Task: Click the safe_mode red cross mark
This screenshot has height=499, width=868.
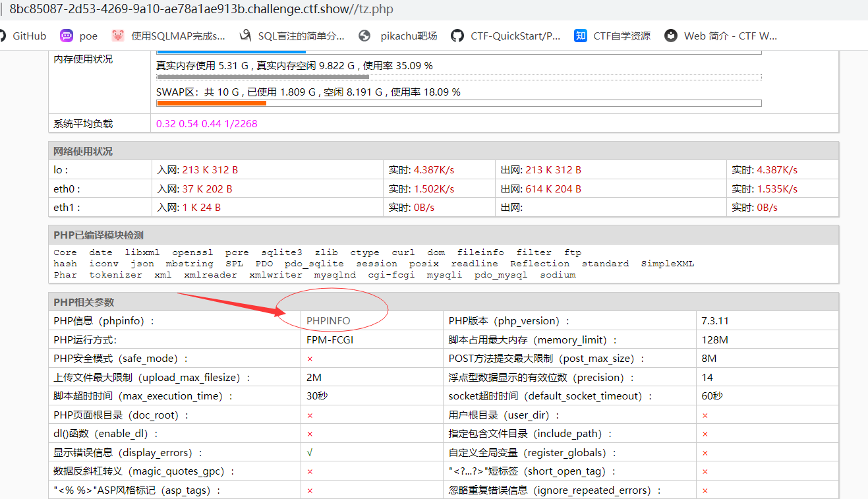Action: coord(310,359)
